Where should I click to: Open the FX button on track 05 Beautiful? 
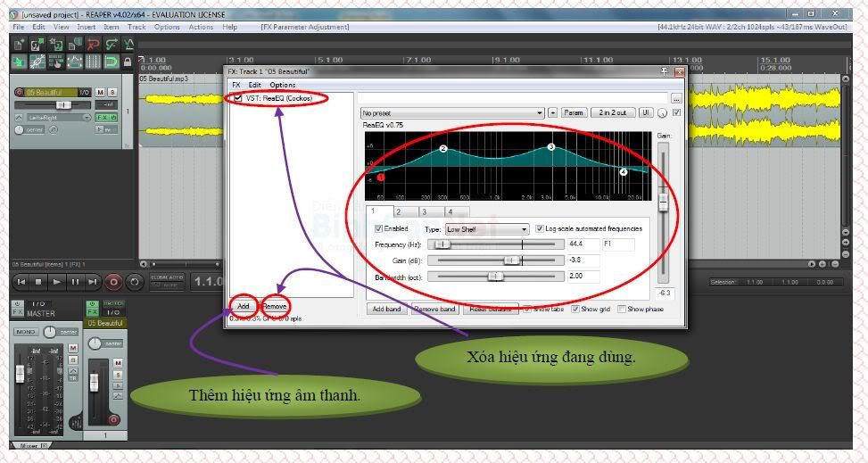click(x=101, y=117)
